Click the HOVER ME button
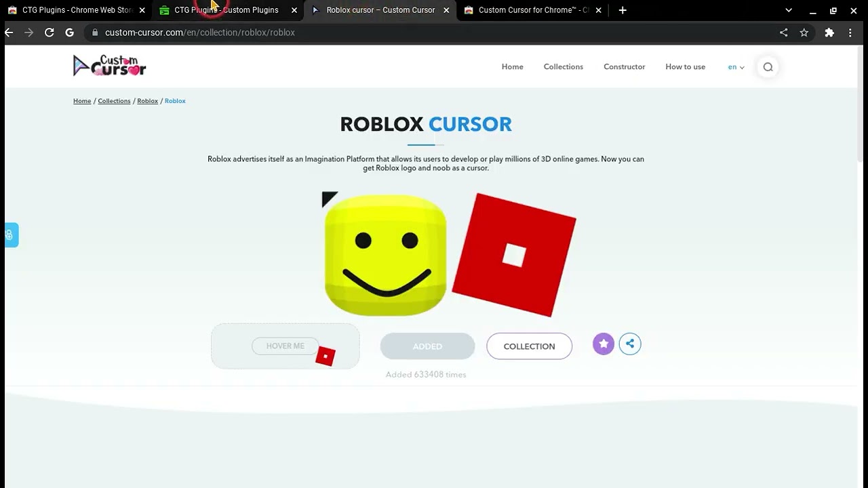The image size is (868, 488). 285,346
